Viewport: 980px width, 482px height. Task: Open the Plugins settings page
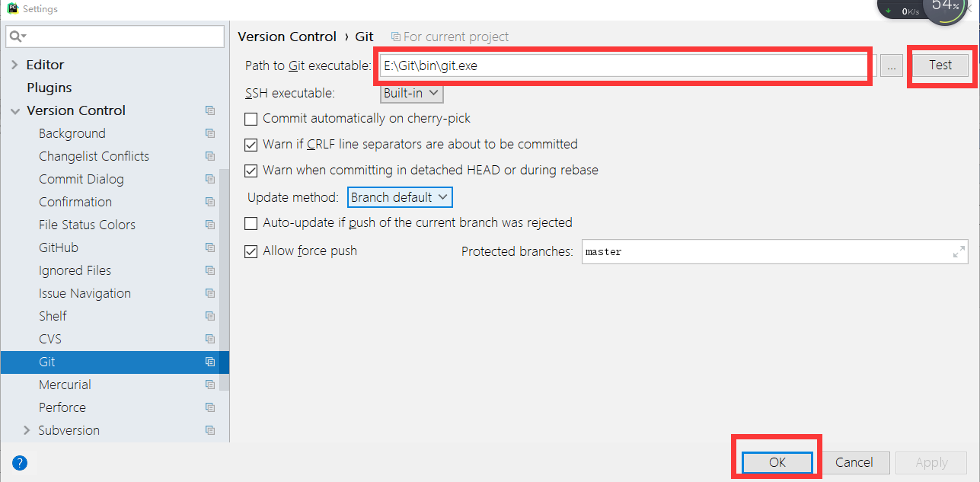[x=49, y=88]
